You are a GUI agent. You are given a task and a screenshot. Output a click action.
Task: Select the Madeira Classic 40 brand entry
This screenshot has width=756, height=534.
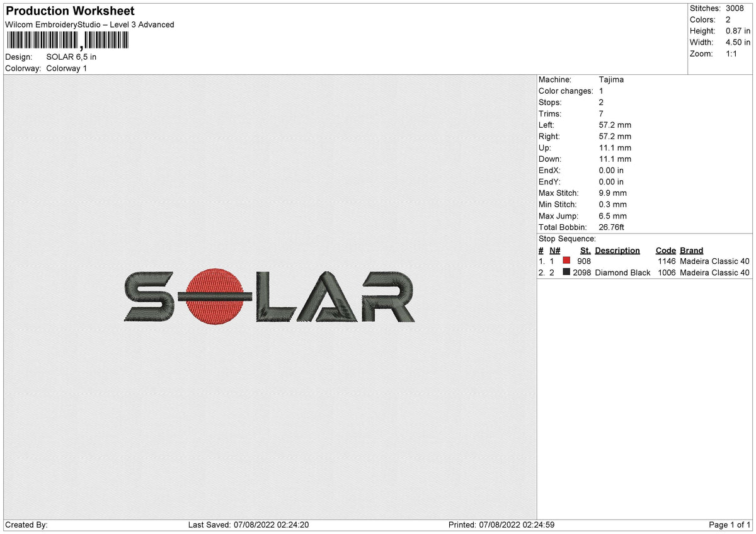pos(715,261)
